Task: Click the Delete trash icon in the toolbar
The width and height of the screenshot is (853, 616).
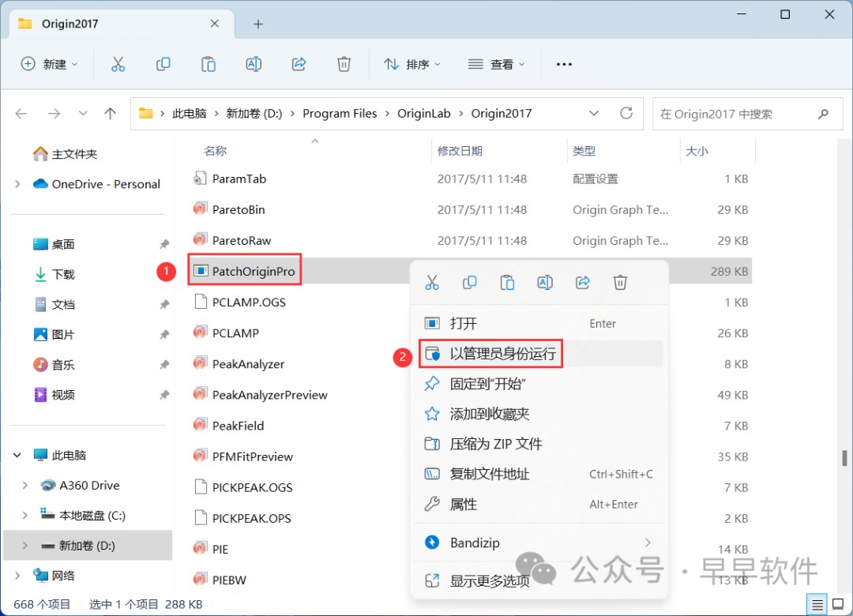Action: tap(344, 64)
